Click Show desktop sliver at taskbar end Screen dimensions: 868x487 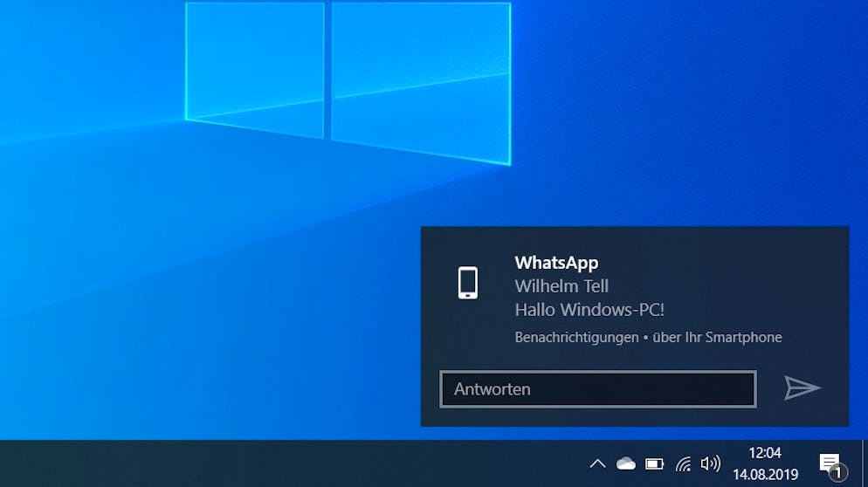tap(865, 463)
